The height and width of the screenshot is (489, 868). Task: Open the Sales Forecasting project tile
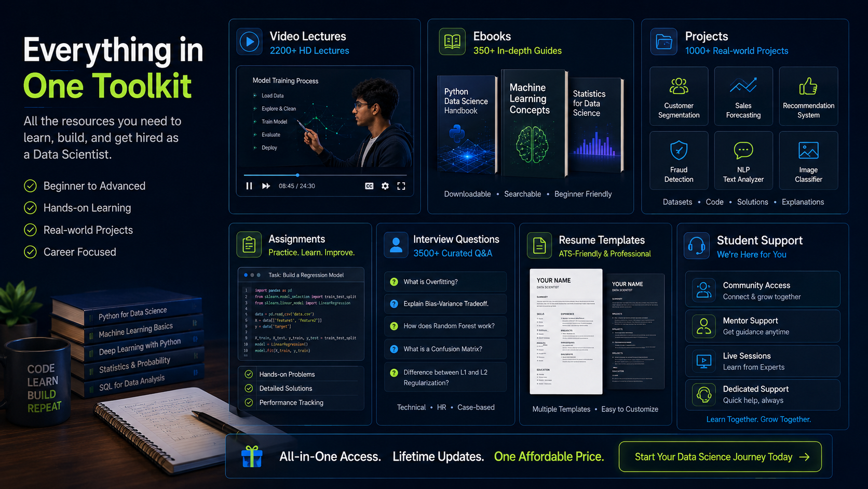743,96
